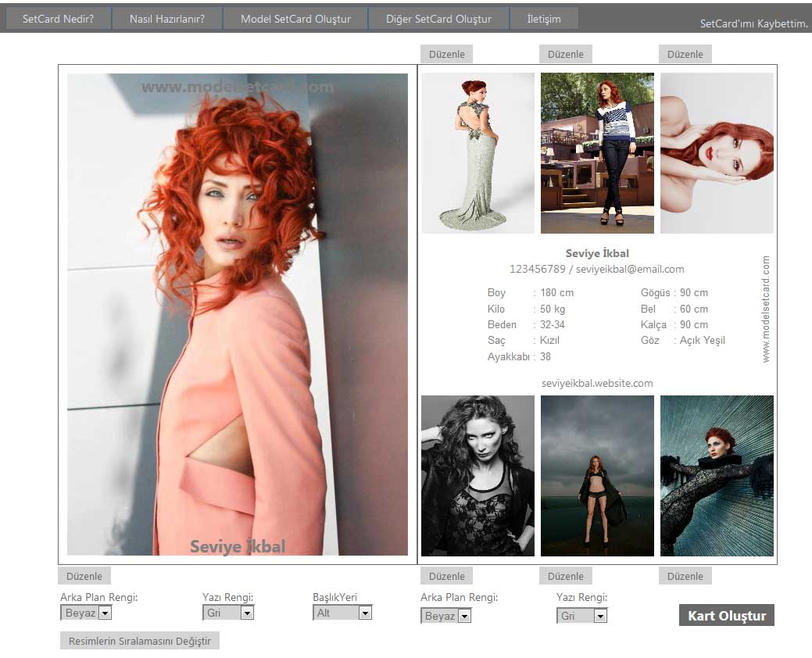Expand the right Yazı Rengi dropdown
812x658 pixels.
(582, 617)
